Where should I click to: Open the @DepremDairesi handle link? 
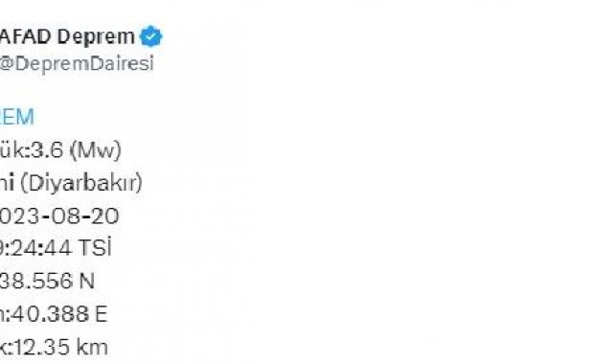(77, 63)
